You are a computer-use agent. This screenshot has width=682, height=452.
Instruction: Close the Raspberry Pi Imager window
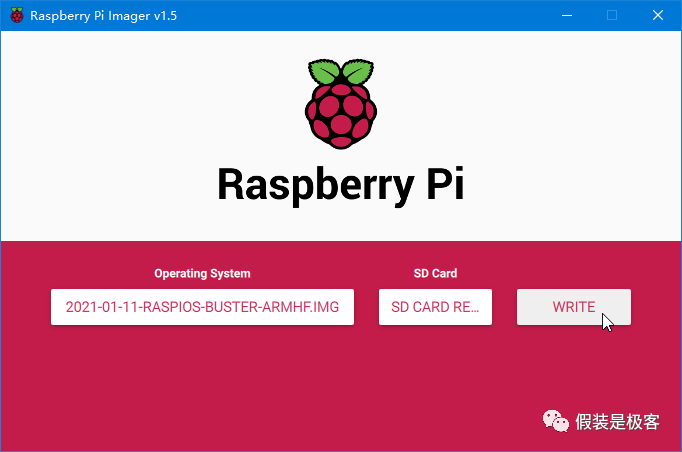pos(658,15)
